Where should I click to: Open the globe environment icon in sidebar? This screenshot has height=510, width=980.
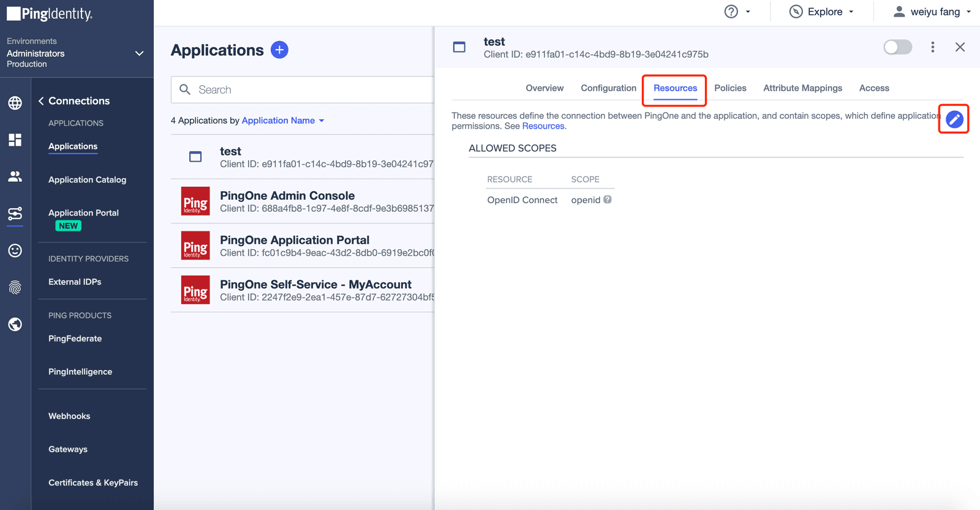[15, 103]
